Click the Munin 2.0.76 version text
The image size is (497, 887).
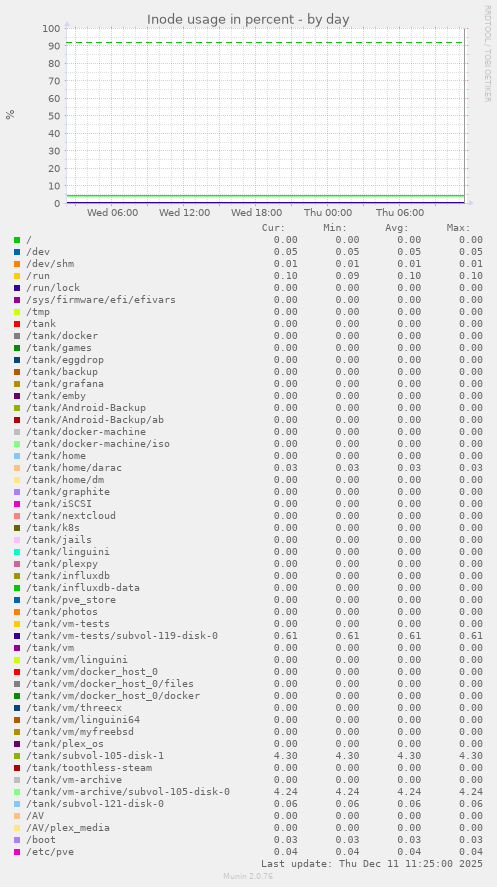248,876
